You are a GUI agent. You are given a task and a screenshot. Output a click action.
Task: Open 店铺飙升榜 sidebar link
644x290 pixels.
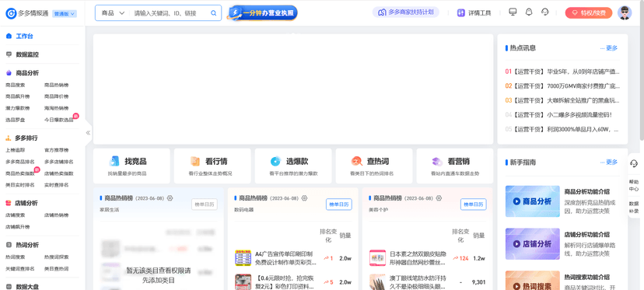click(x=18, y=227)
